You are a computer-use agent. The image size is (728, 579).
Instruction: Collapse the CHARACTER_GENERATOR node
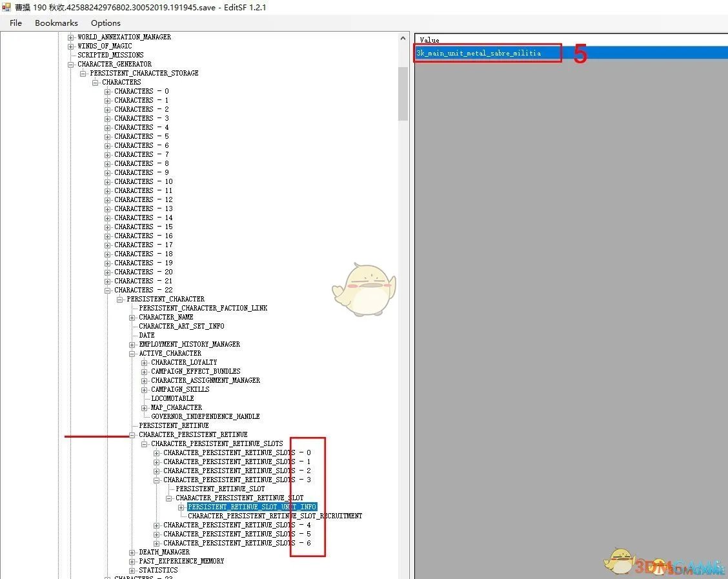click(71, 64)
